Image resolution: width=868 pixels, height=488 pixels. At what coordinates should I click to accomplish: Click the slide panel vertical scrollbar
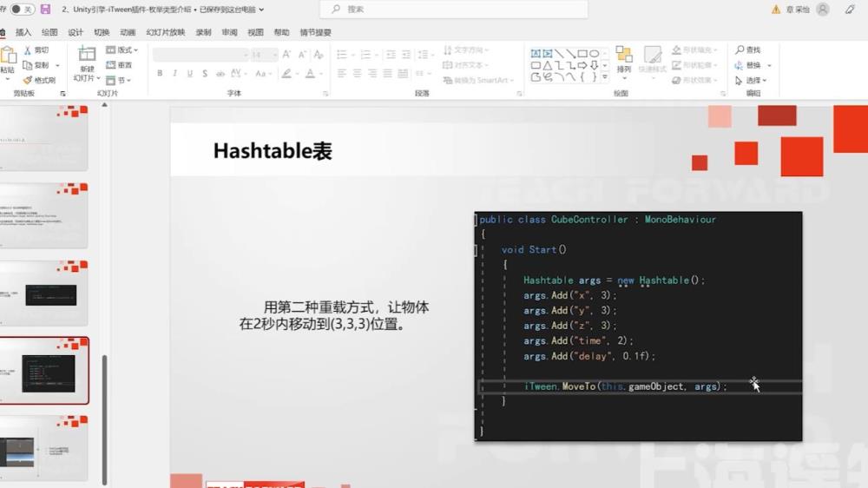tap(104, 419)
